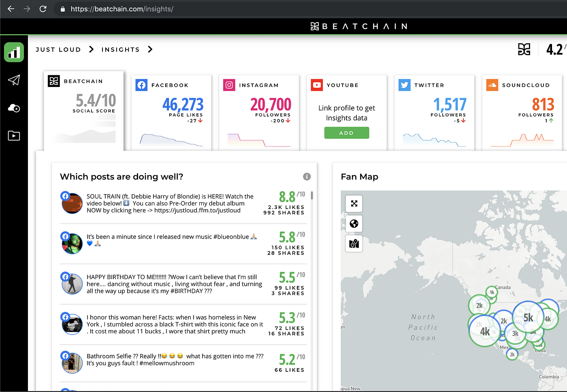
Task: Click the posts list scrollbar
Action: point(312,195)
